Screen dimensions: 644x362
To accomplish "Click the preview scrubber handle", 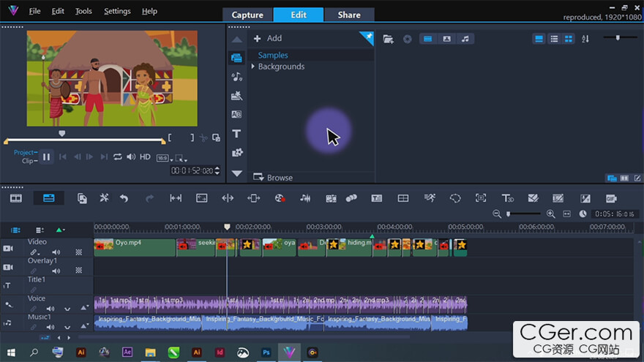I will coord(62,133).
